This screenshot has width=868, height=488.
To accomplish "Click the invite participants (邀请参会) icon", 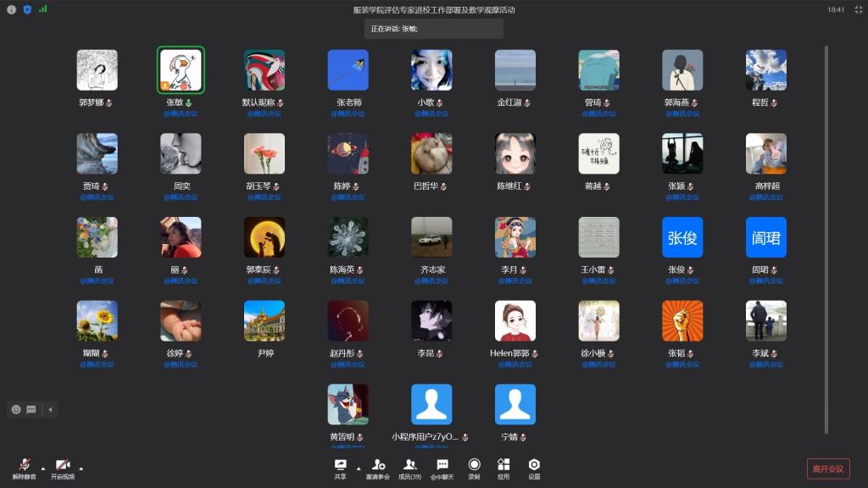I will [378, 466].
